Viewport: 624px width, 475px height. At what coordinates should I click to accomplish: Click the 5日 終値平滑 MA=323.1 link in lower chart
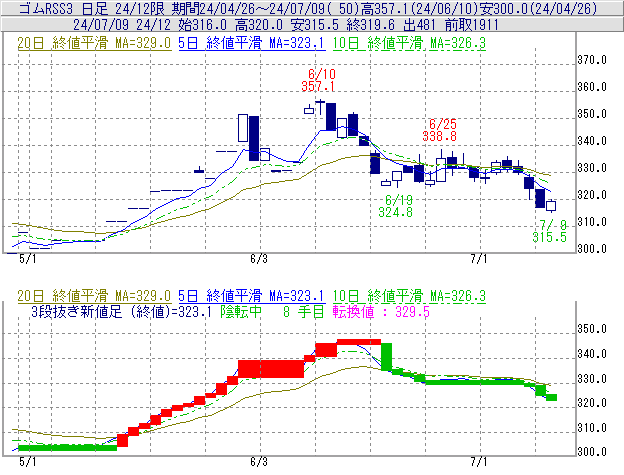[x=252, y=296]
